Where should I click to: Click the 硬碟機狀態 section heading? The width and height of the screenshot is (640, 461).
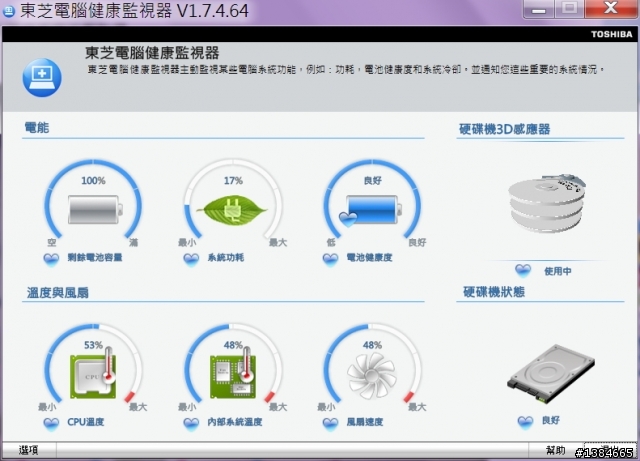click(494, 292)
